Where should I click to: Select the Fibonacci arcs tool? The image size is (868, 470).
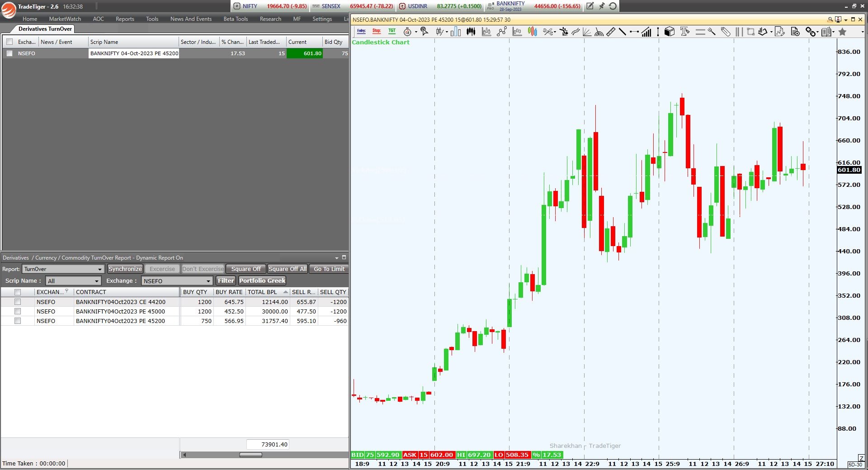(x=599, y=32)
